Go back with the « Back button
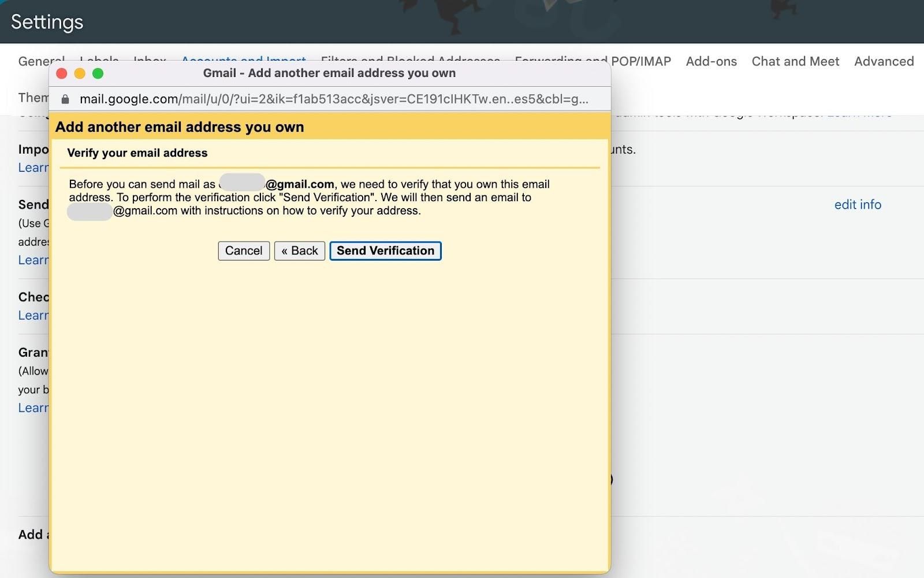924x578 pixels. point(300,251)
